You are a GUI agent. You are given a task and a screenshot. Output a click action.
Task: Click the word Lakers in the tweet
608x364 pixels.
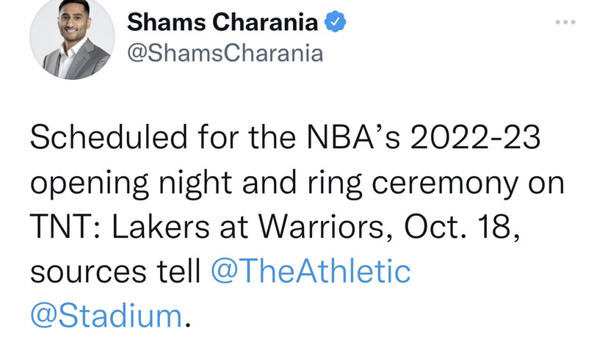161,226
